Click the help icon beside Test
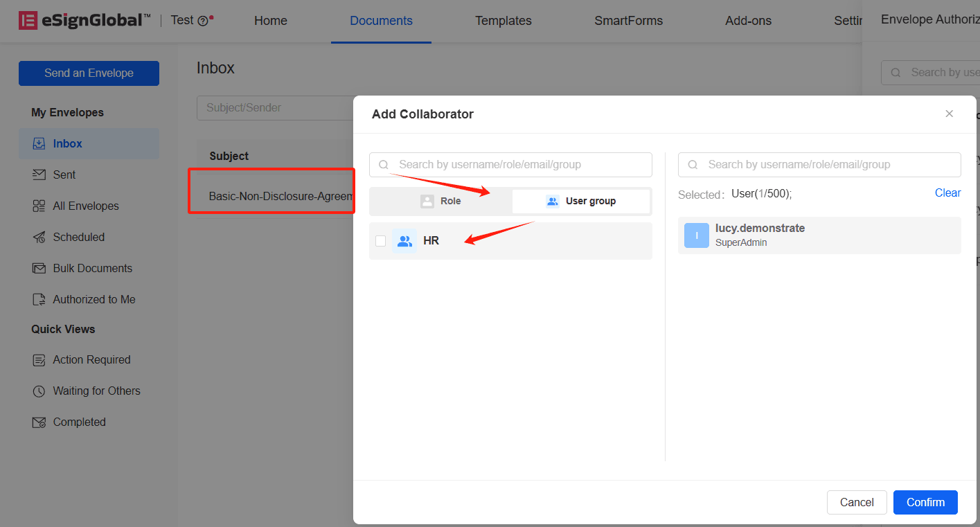Viewport: 980px width, 527px height. point(203,21)
